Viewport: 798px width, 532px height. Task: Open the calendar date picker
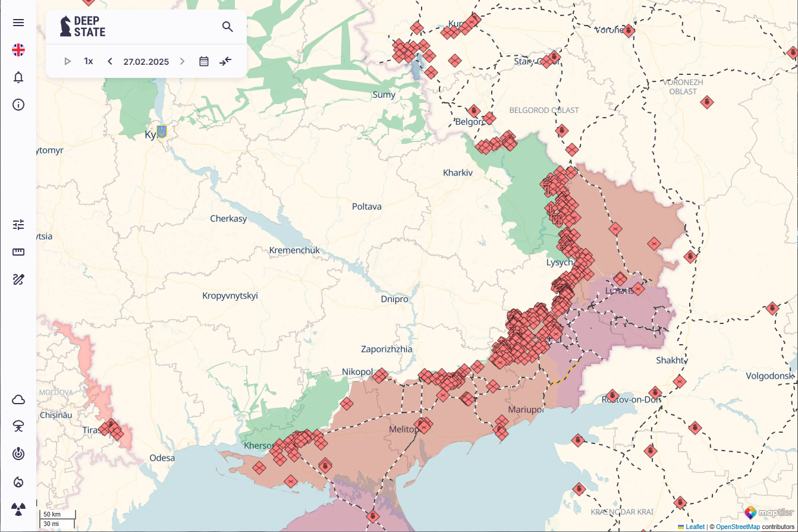coord(204,61)
